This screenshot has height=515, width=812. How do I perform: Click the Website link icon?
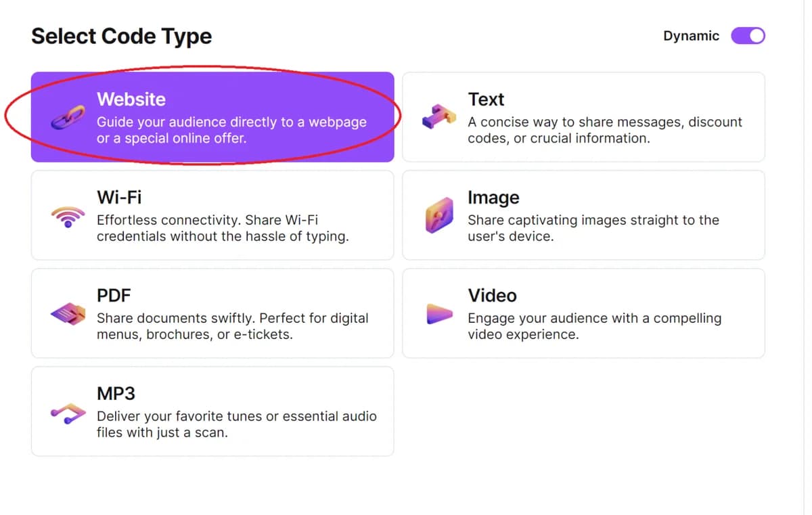click(66, 117)
